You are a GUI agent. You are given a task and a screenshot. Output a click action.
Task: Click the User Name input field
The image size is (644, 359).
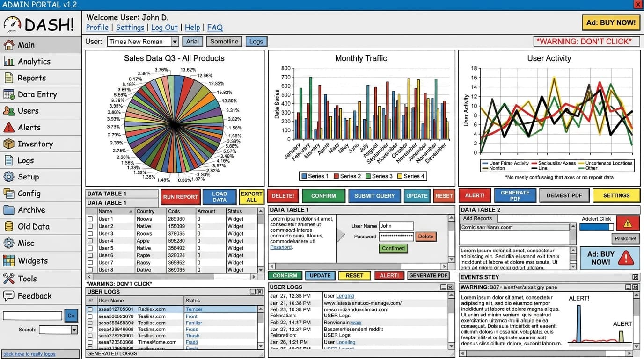point(396,226)
